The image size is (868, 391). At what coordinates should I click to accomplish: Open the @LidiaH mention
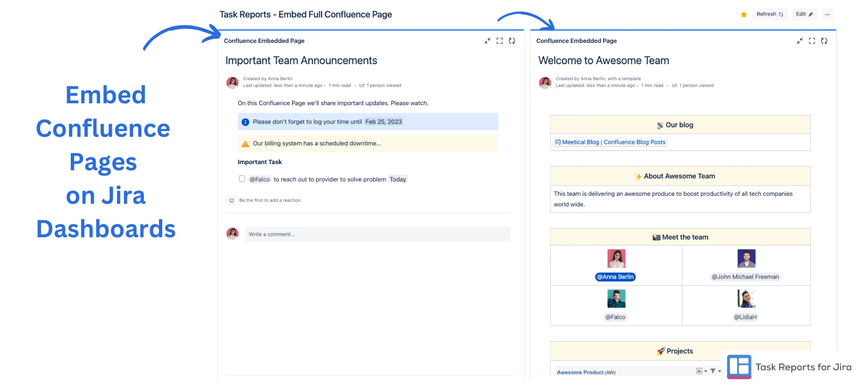point(745,317)
